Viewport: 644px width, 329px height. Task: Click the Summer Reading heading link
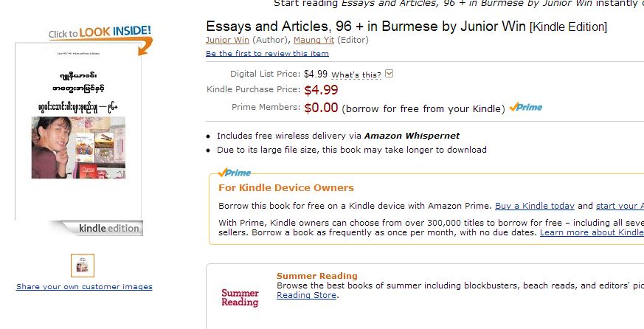tap(316, 276)
